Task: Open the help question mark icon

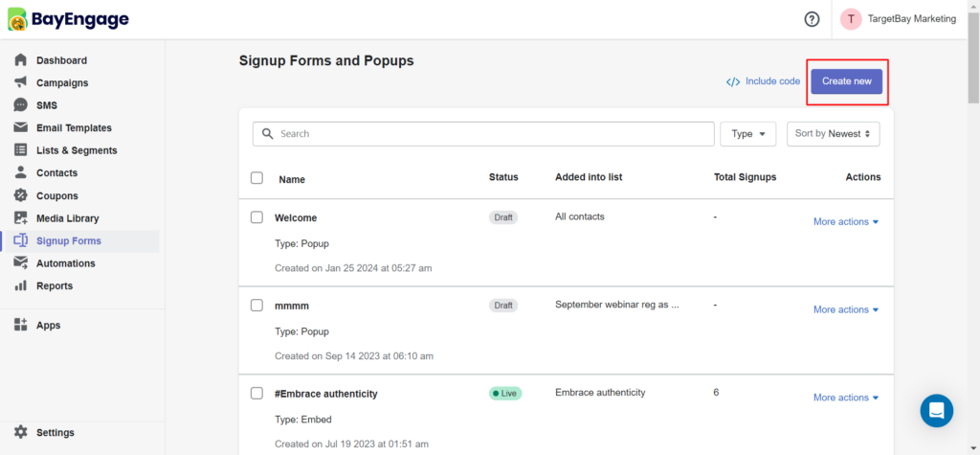Action: coord(812,19)
